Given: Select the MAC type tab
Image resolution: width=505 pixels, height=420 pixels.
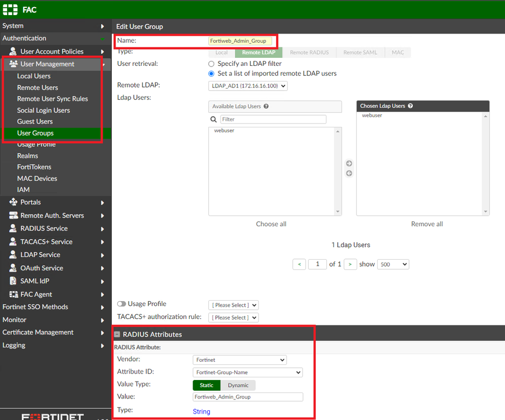Looking at the screenshot, I should click(398, 52).
